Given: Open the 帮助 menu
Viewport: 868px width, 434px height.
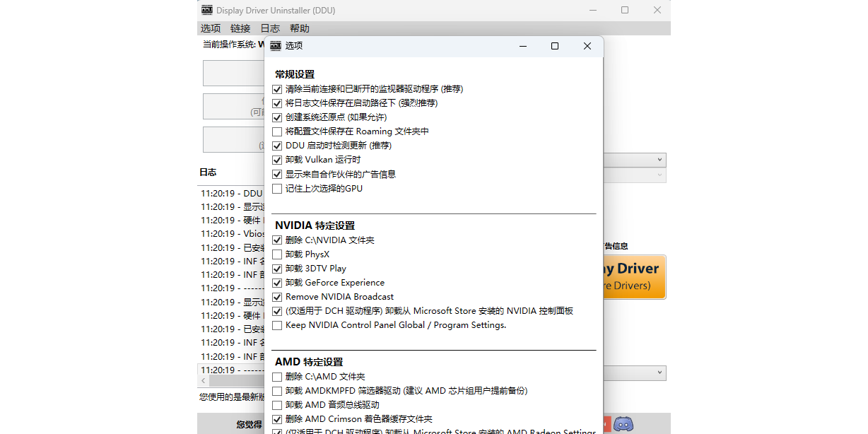Looking at the screenshot, I should (299, 28).
